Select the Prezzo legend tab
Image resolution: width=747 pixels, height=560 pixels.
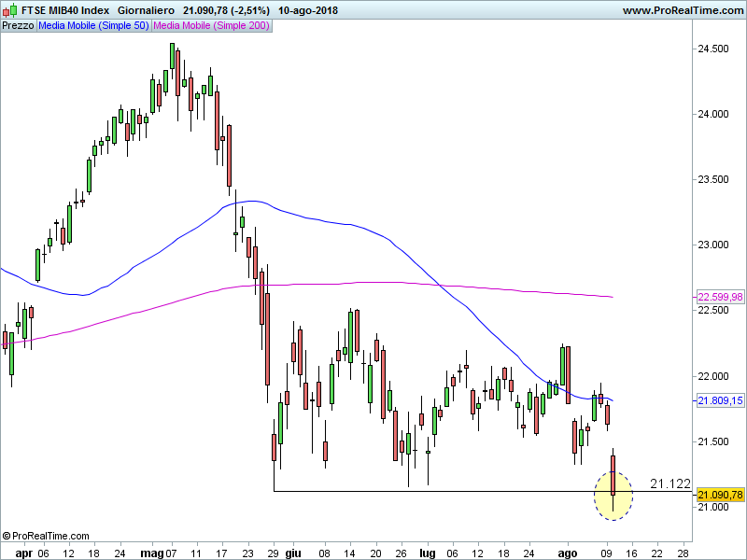coord(18,26)
